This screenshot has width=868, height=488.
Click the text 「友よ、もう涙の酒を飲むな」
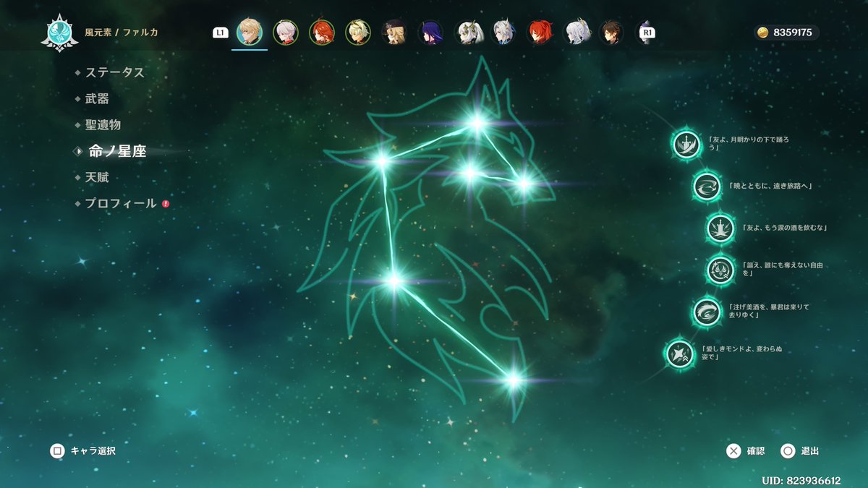click(785, 228)
